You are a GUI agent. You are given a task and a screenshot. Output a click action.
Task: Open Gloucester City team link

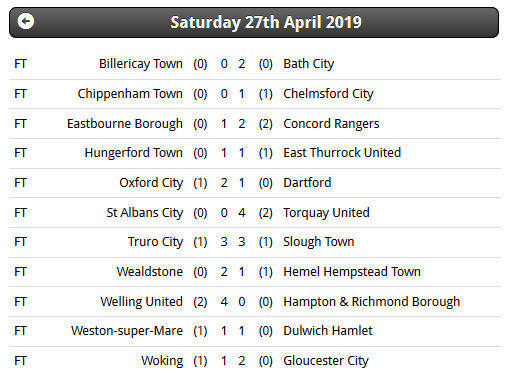pyautogui.click(x=326, y=361)
